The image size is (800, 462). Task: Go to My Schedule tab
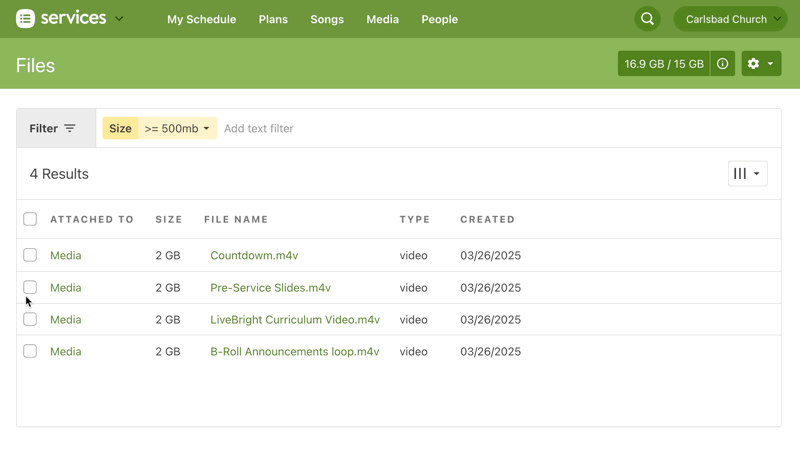point(201,19)
